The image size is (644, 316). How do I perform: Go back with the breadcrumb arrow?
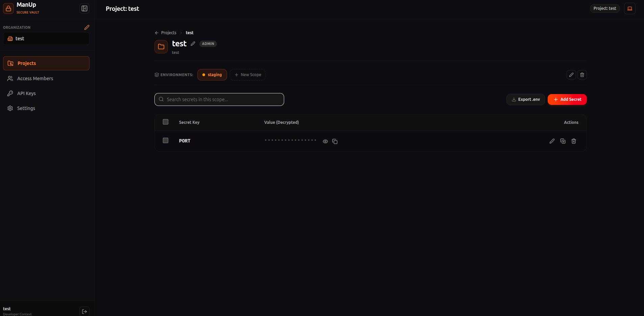(156, 33)
